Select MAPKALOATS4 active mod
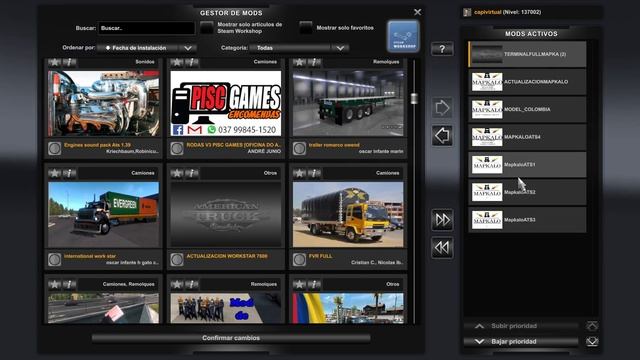Image resolution: width=640 pixels, height=360 pixels. pyautogui.click(x=527, y=137)
